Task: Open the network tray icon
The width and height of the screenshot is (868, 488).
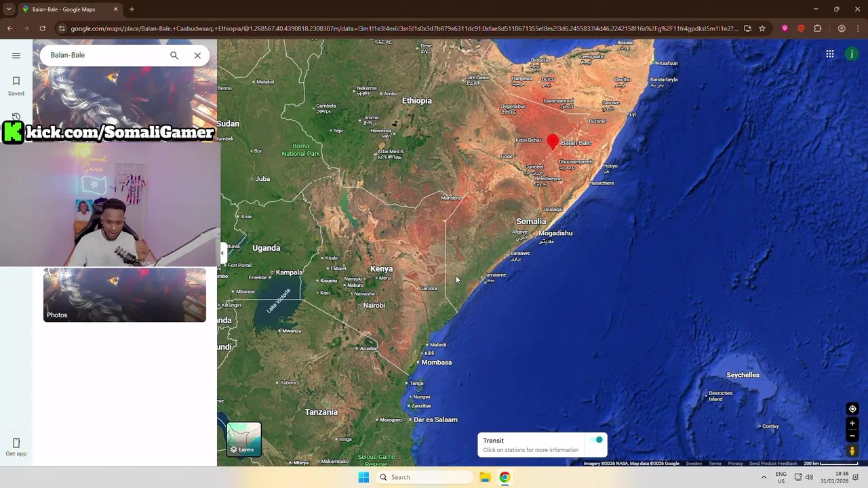Action: [798, 477]
